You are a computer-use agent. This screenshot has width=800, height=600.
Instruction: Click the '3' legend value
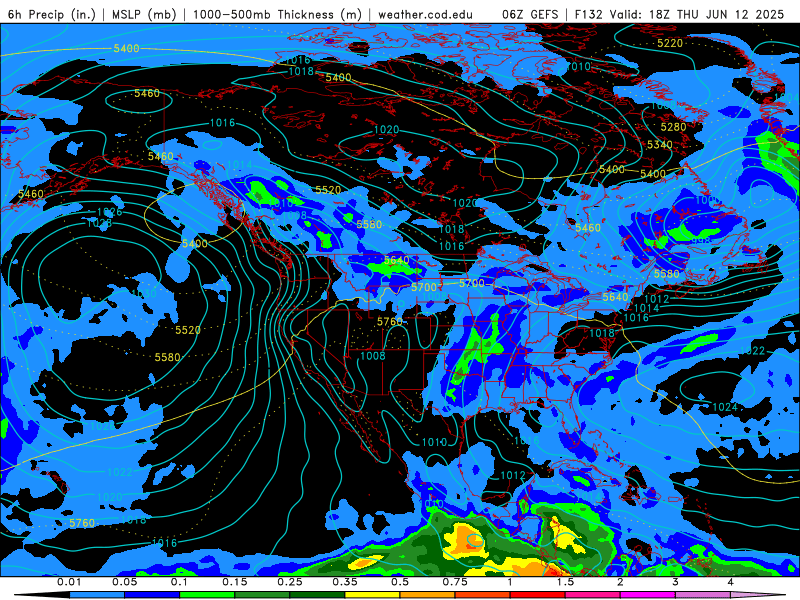(x=675, y=582)
